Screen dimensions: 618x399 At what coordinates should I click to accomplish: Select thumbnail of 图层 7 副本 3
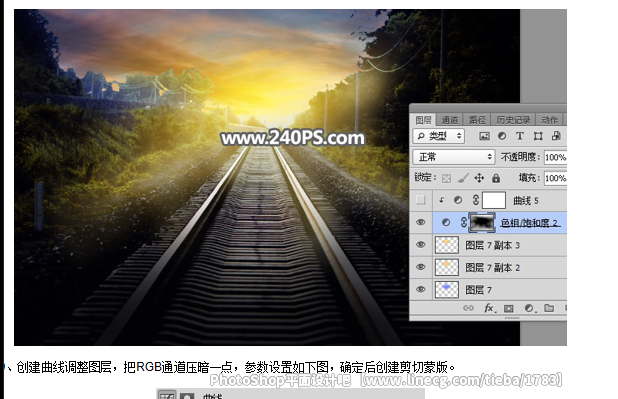click(447, 245)
